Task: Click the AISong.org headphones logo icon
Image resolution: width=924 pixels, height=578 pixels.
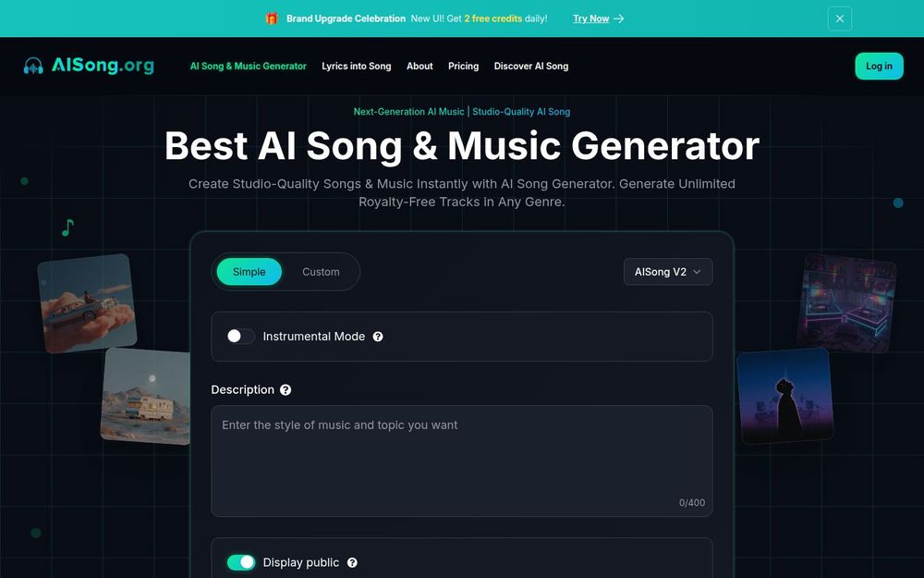Action: pos(33,66)
